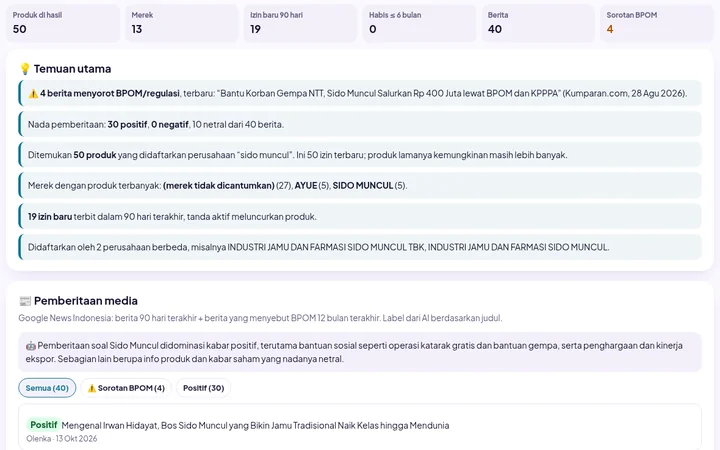Filter news by Sorotan BPOM (4)
Viewport: 720px width, 450px height.
click(x=126, y=388)
